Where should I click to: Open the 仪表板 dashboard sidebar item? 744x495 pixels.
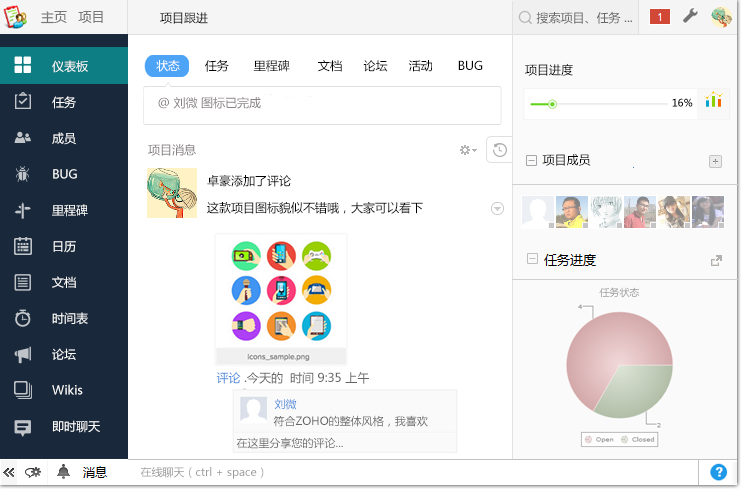(x=64, y=65)
